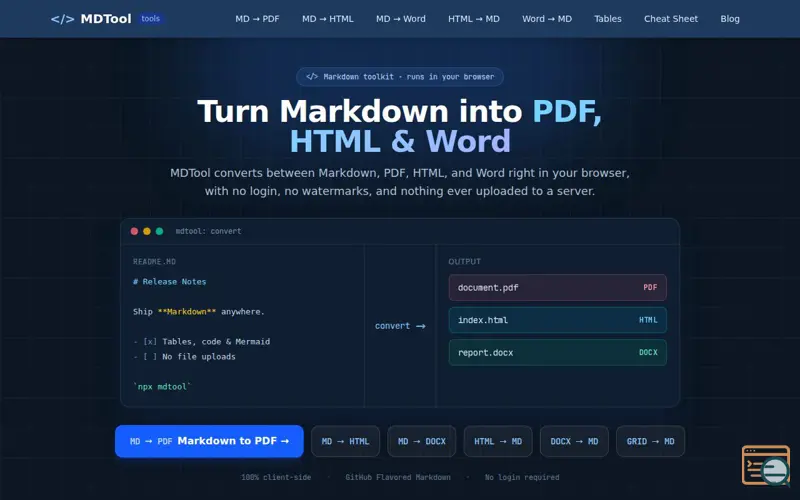This screenshot has width=800, height=500.
Task: Open Blog in navigation bar
Action: pos(730,19)
